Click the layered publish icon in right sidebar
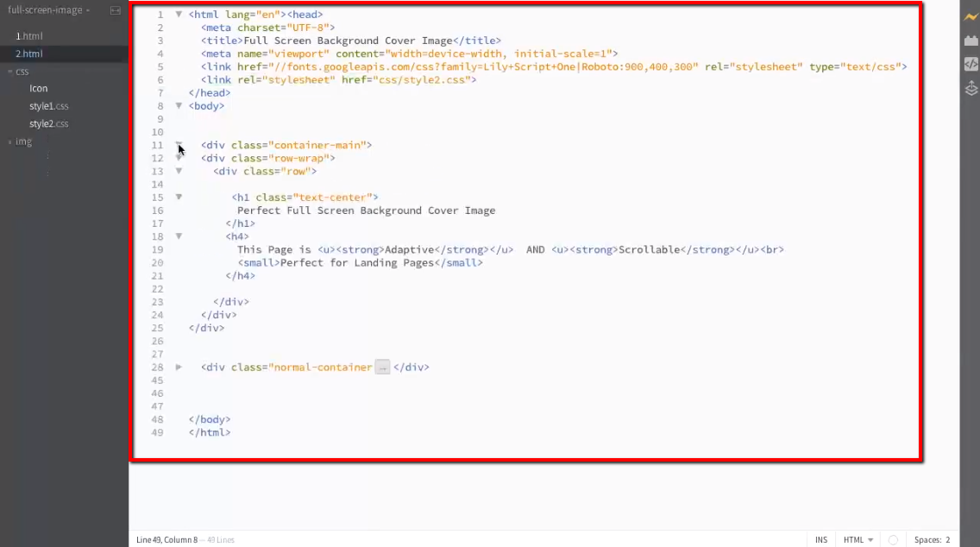This screenshot has height=547, width=980. coord(971,87)
